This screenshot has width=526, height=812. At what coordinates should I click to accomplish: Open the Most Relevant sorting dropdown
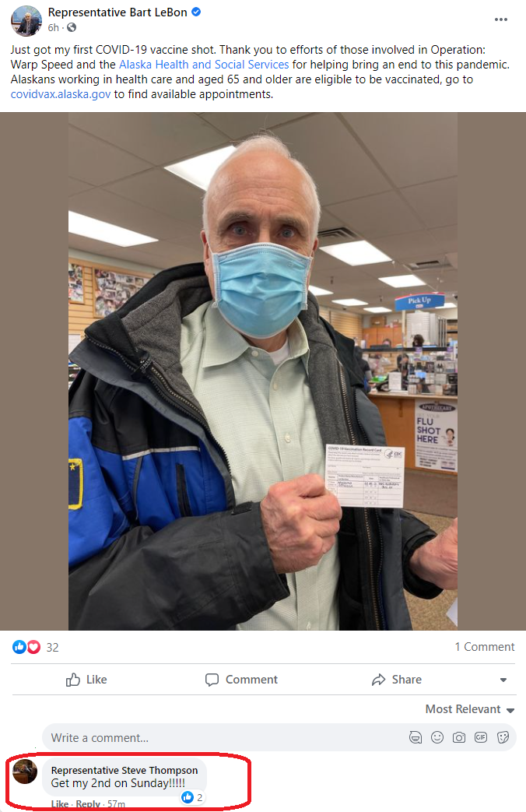pyautogui.click(x=469, y=709)
